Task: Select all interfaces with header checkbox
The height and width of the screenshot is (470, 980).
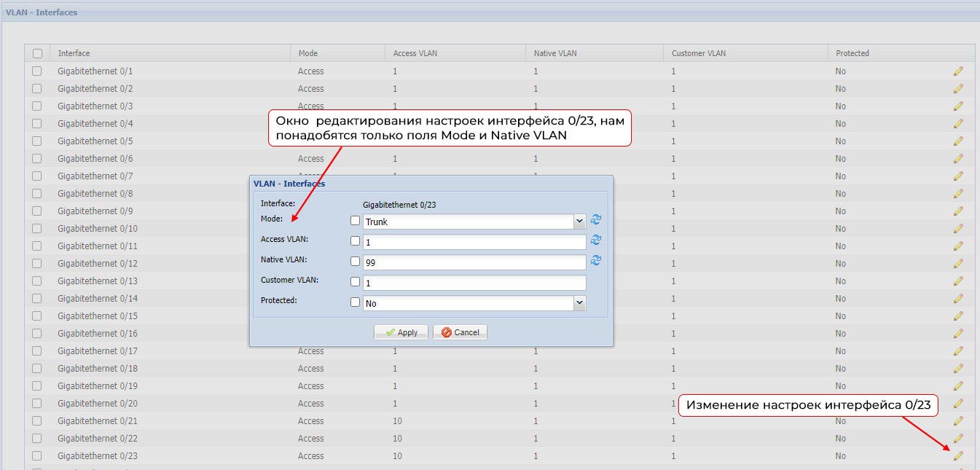Action: click(37, 53)
